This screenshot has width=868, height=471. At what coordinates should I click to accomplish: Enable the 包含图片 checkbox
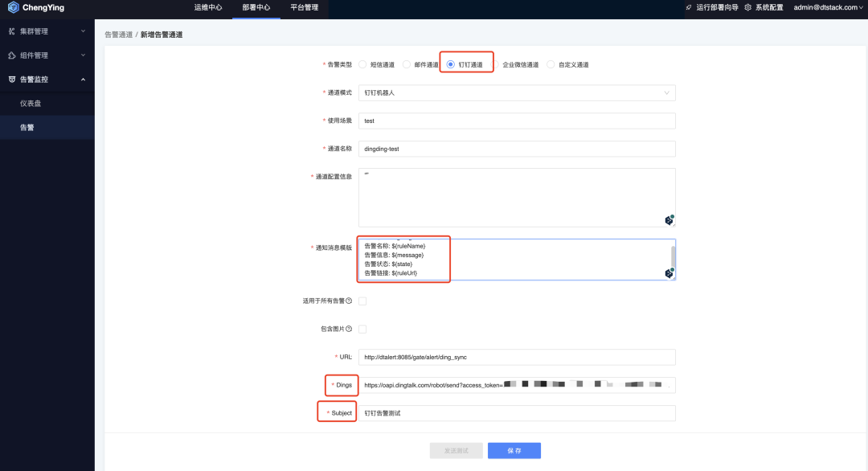point(362,329)
